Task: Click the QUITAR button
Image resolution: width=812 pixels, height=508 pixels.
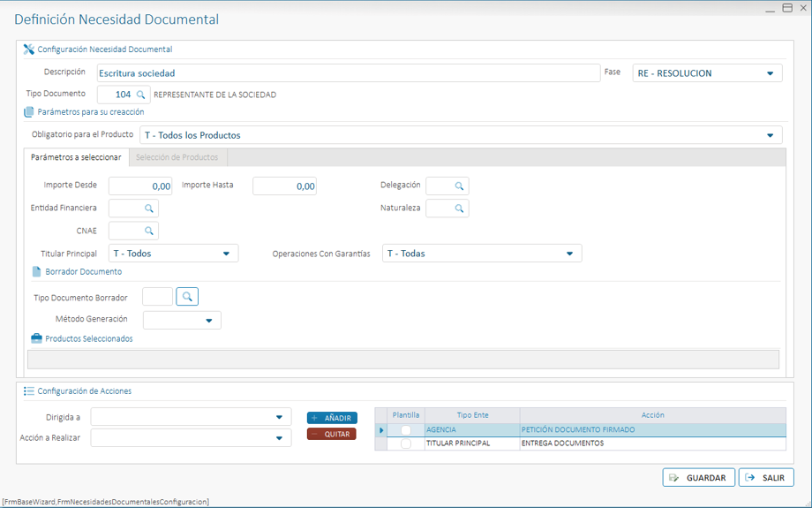Action: (332, 434)
